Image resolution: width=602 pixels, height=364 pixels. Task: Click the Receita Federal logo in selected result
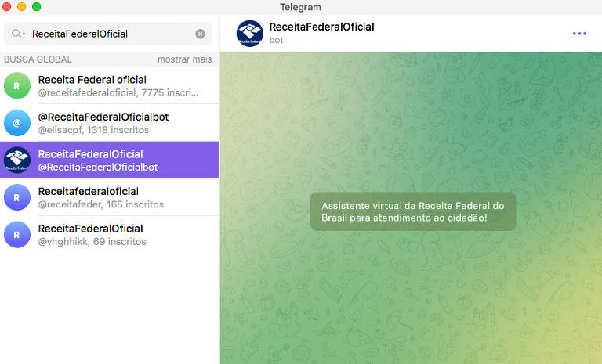pos(17,160)
